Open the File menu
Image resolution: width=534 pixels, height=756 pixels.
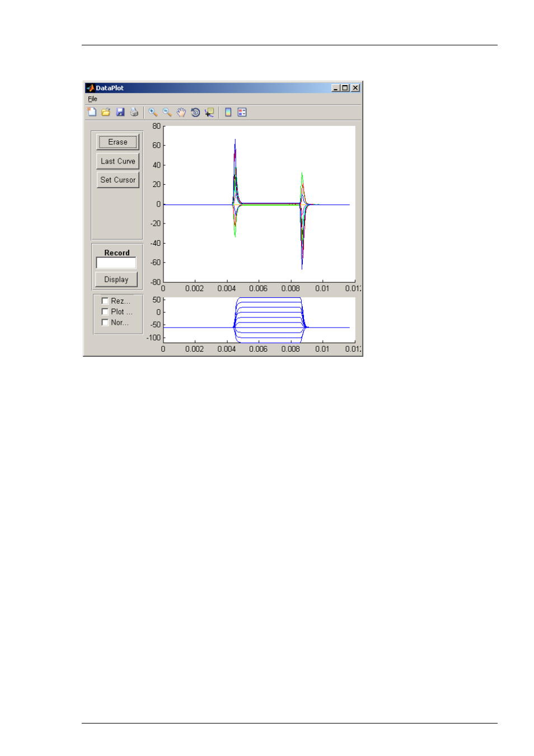tap(92, 99)
